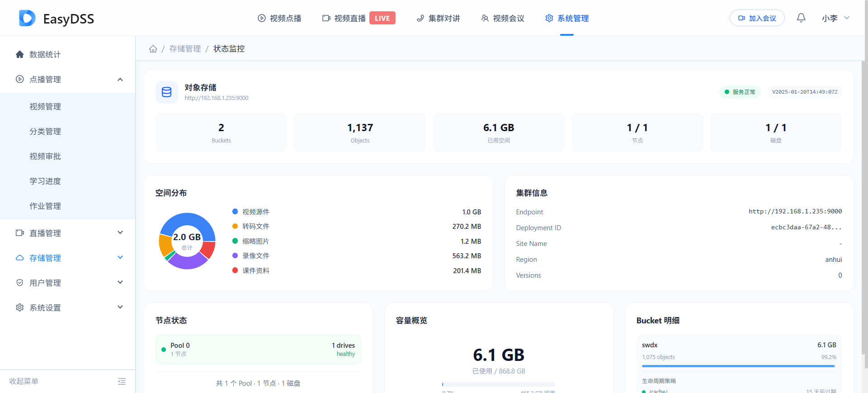
Task: Click the 1 / 1 节点 card
Action: (637, 132)
